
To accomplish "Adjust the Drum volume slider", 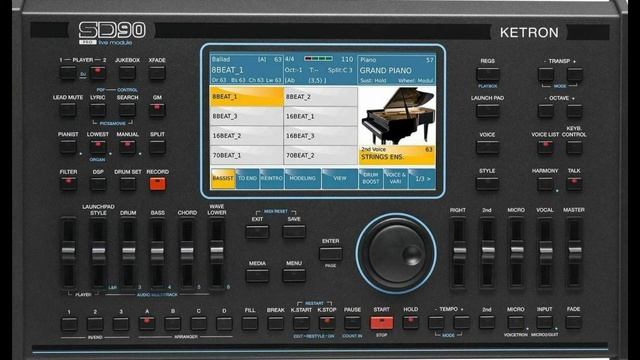I will coord(128,251).
